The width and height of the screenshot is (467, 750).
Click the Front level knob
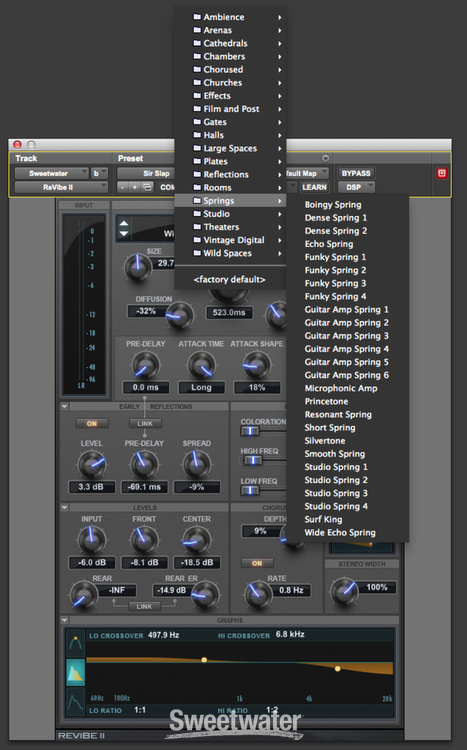click(x=144, y=540)
